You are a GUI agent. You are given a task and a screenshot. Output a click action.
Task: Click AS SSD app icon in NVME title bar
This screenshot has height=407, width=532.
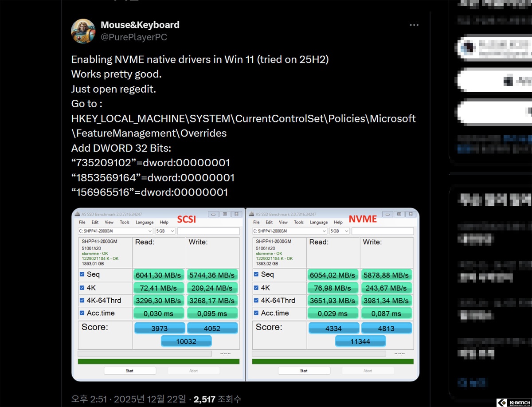click(x=251, y=214)
